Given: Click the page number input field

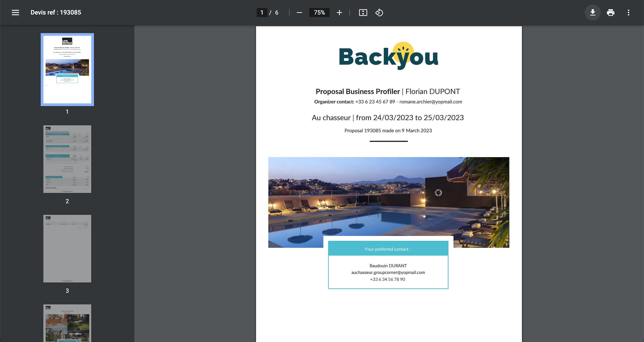Looking at the screenshot, I should [x=261, y=12].
